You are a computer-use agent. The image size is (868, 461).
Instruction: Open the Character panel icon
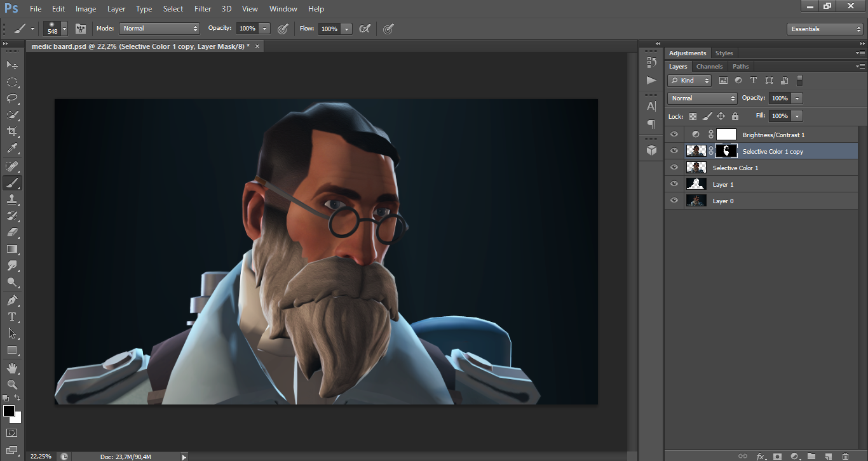651,107
